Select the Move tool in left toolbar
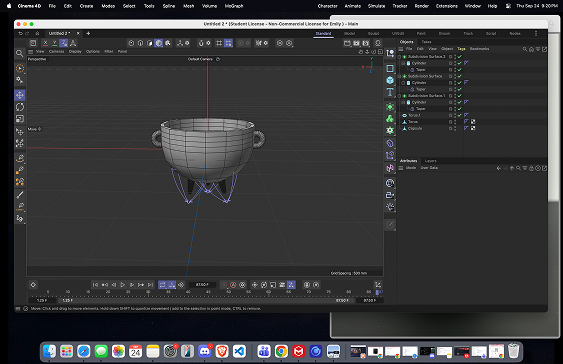 [x=20, y=95]
